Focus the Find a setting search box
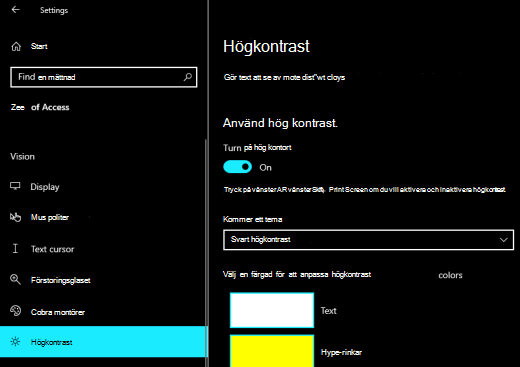This screenshot has height=367, width=520. coord(104,77)
